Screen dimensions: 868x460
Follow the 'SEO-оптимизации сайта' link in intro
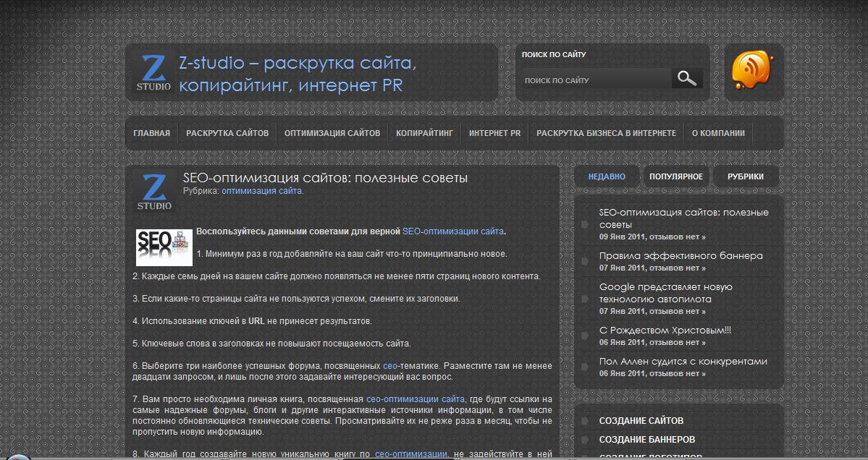(x=452, y=231)
